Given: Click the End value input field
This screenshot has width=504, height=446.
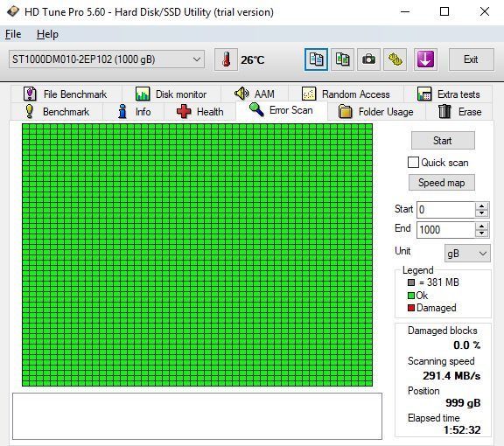Looking at the screenshot, I should point(445,230).
